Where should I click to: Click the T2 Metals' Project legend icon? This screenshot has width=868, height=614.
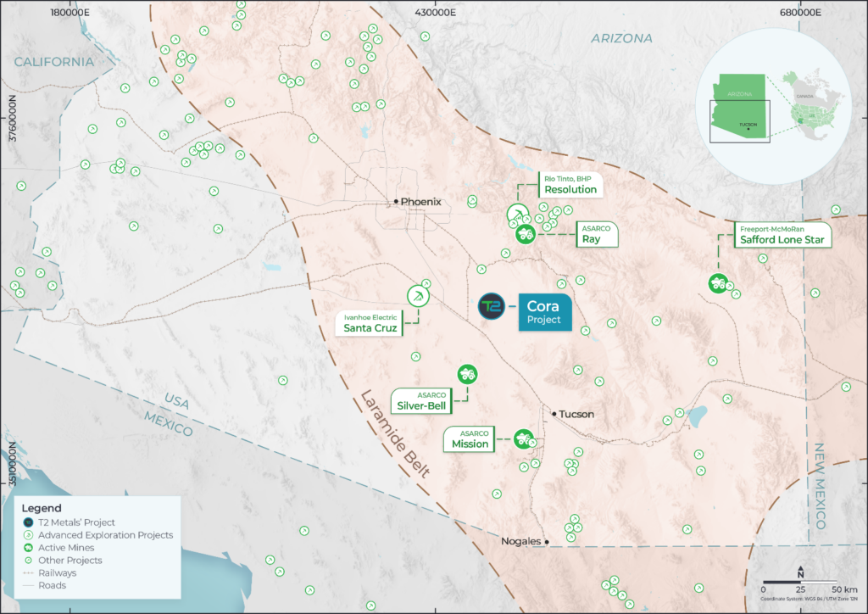(x=28, y=522)
